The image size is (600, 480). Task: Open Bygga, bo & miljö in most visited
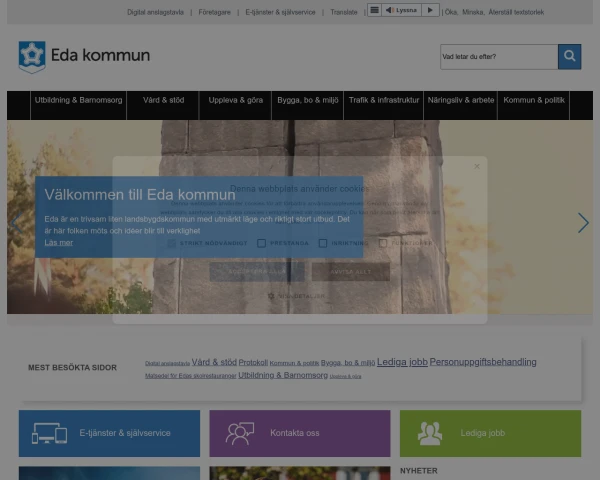348,363
